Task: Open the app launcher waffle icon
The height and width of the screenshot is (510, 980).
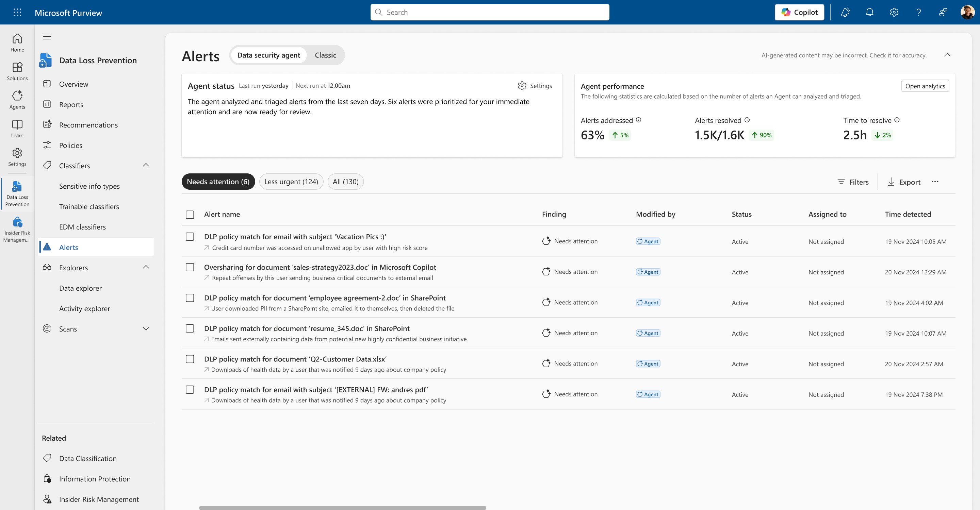Action: 17,12
